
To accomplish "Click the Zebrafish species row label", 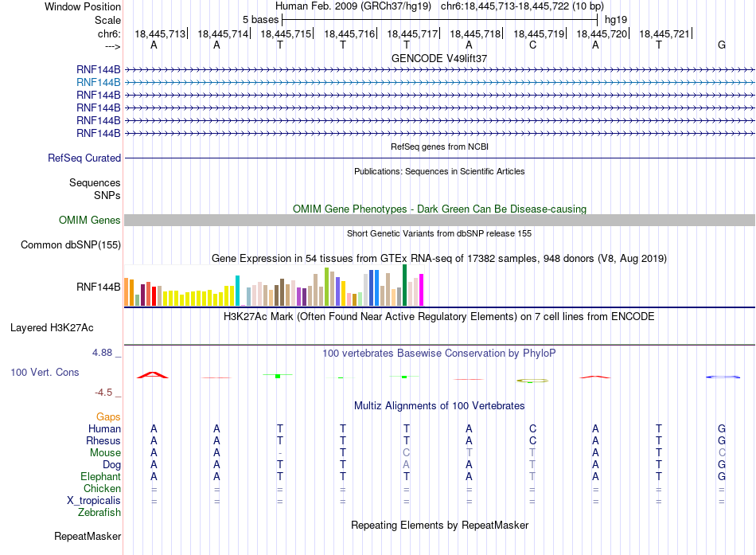I will (99, 513).
